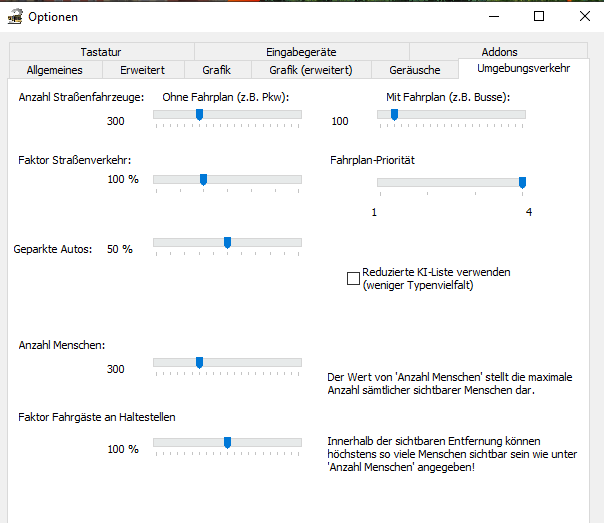Switch to the Tastatur tab
The image size is (604, 523).
click(x=101, y=52)
